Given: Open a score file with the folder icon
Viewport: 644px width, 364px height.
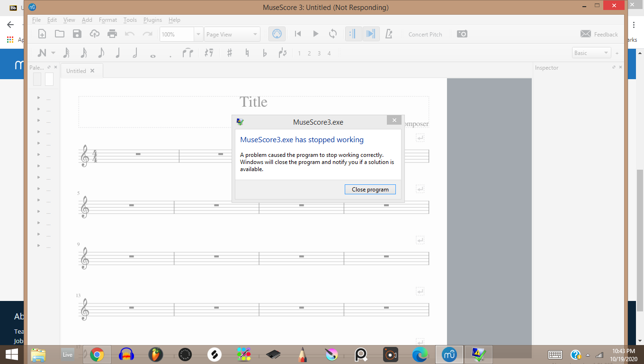Looking at the screenshot, I should pyautogui.click(x=60, y=34).
